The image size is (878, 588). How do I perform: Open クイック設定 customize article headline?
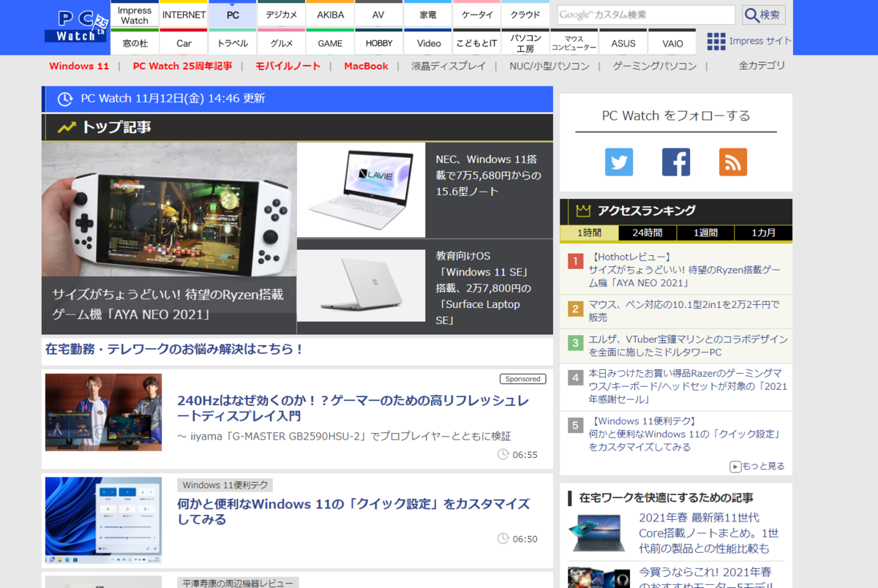pos(353,511)
